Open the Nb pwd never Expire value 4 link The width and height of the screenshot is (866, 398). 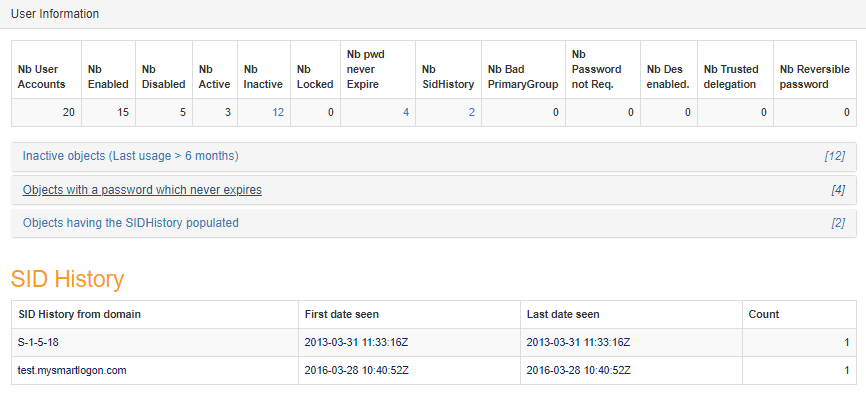click(x=406, y=113)
